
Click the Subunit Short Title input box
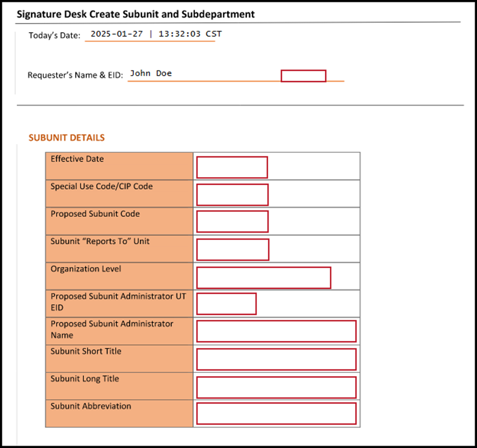[276, 359]
